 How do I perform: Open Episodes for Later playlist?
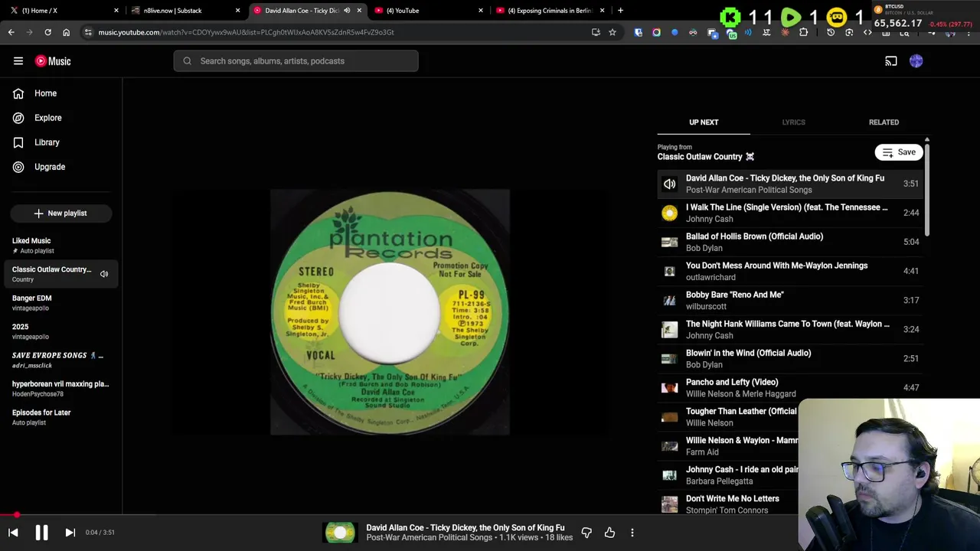click(x=61, y=417)
